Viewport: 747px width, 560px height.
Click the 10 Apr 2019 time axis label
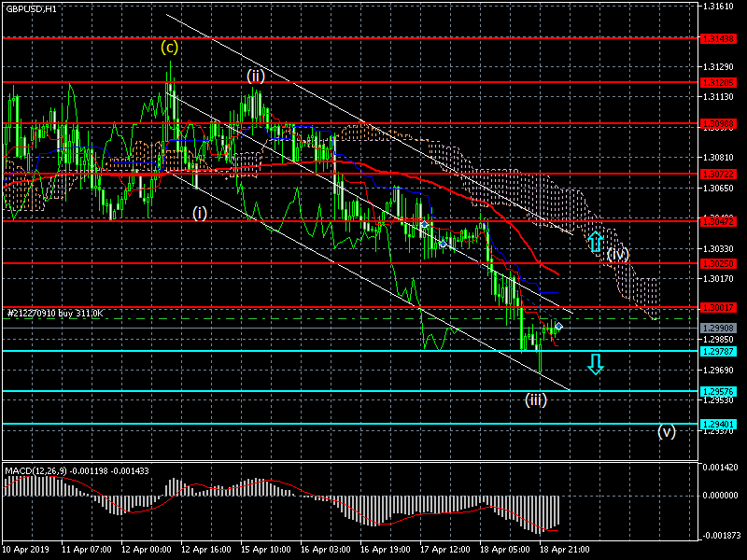[x=25, y=550]
